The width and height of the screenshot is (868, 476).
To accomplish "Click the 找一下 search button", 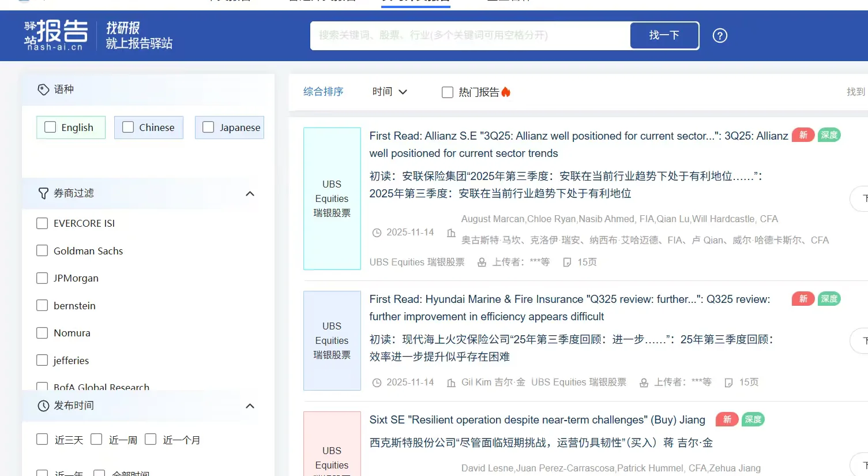I will pos(664,35).
